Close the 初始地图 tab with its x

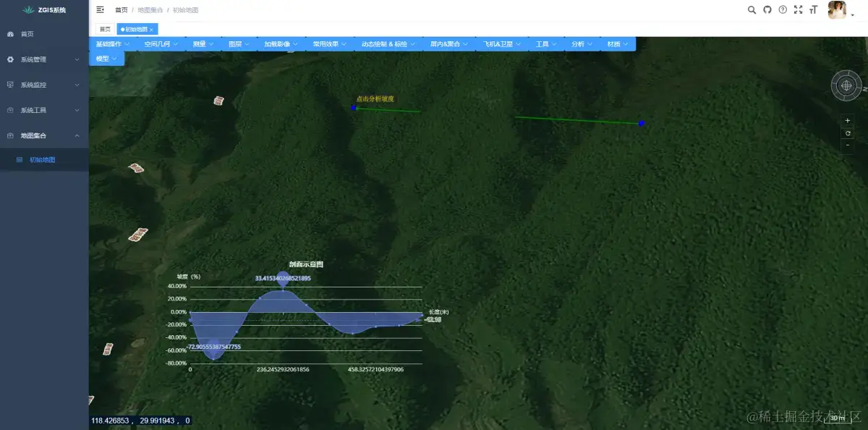(x=151, y=30)
